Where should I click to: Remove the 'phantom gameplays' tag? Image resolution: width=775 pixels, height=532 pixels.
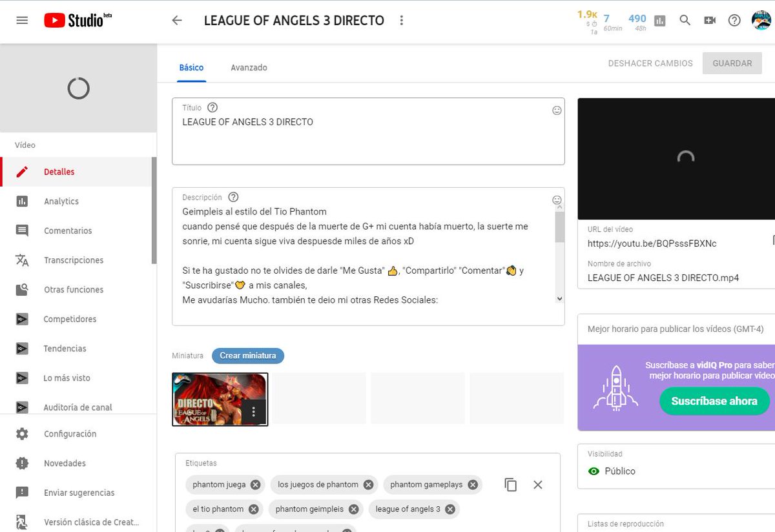point(473,485)
